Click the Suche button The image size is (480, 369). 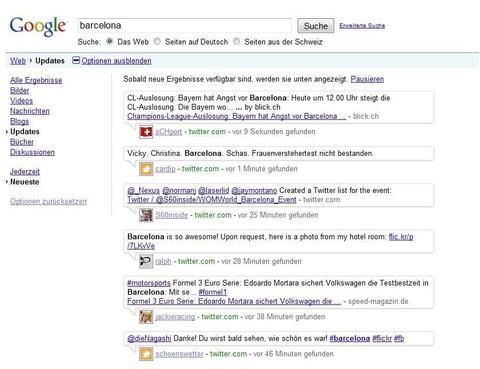316,26
